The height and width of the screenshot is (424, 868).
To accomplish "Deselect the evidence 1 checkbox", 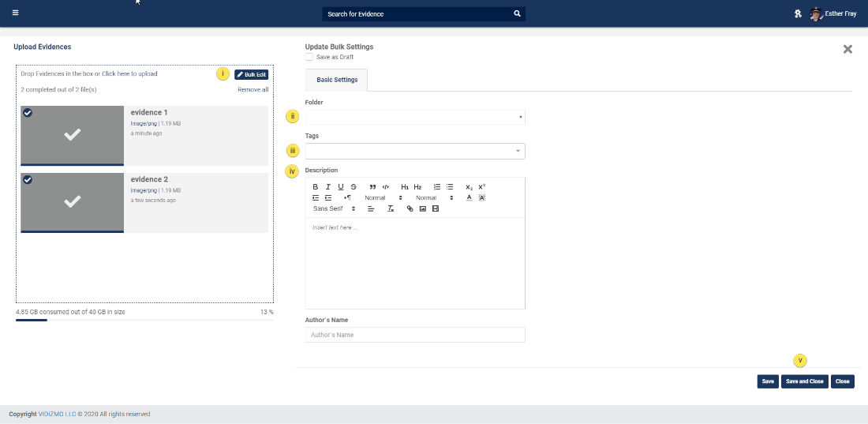I will pyautogui.click(x=28, y=113).
